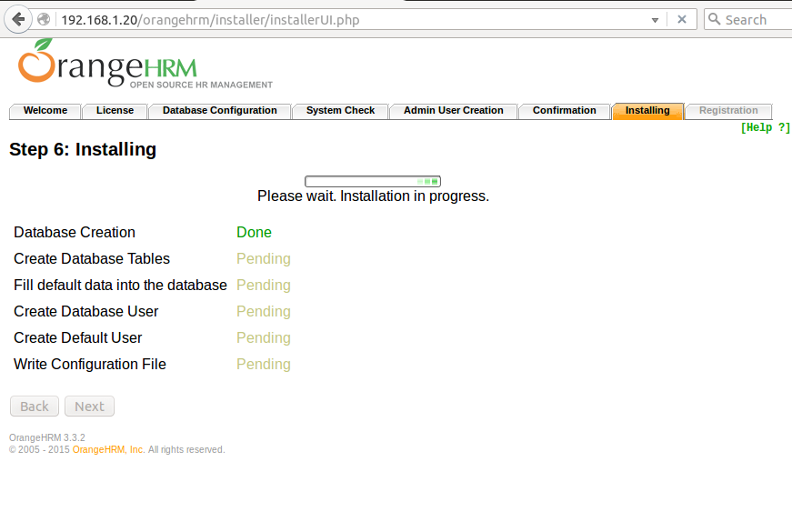Click the "Create Database Tables" step label
Viewport: 792px width, 532px height.
[x=92, y=258]
